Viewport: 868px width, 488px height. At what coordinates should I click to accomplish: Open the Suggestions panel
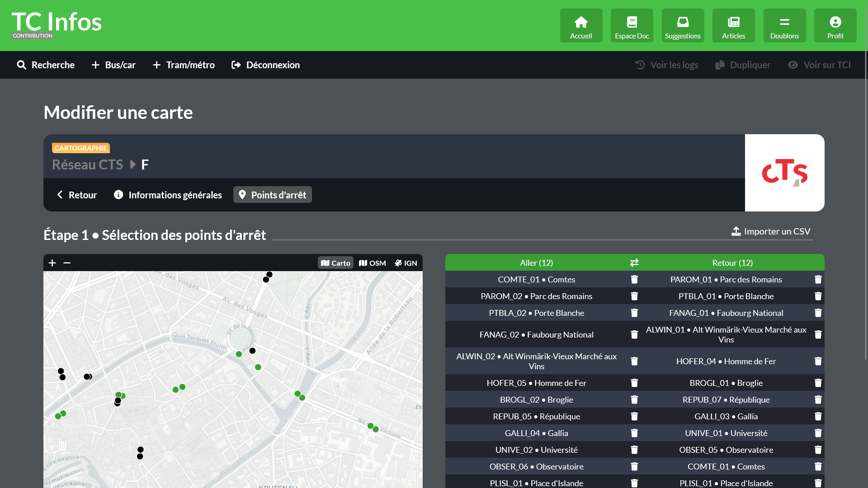click(x=683, y=25)
